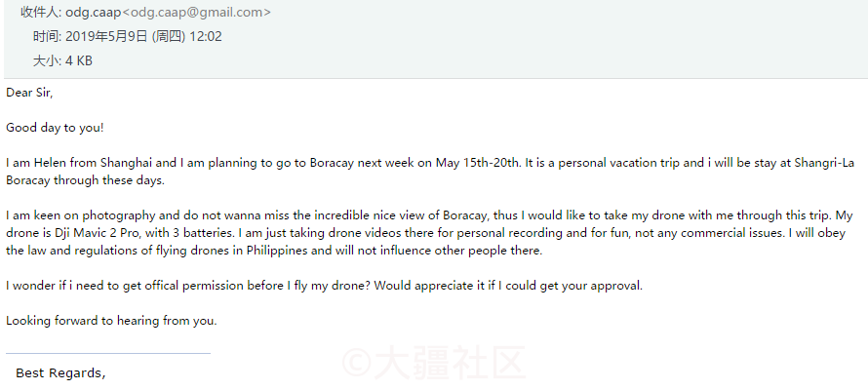This screenshot has width=868, height=390.
Task: Click the signature separator line
Action: click(108, 352)
